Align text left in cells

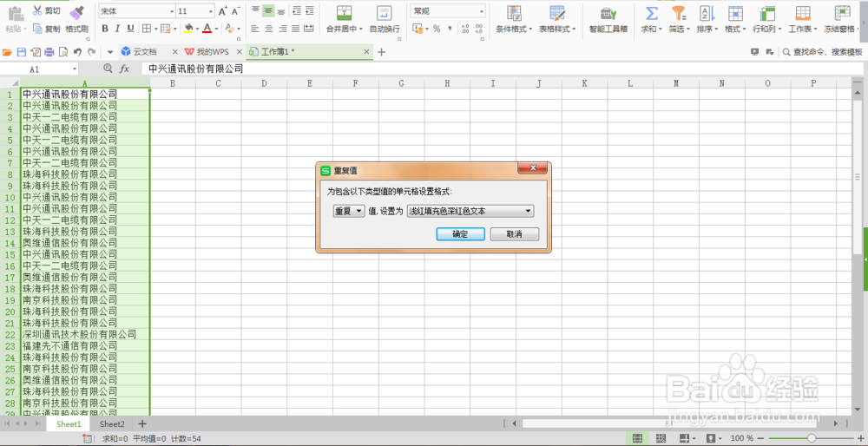coord(255,29)
